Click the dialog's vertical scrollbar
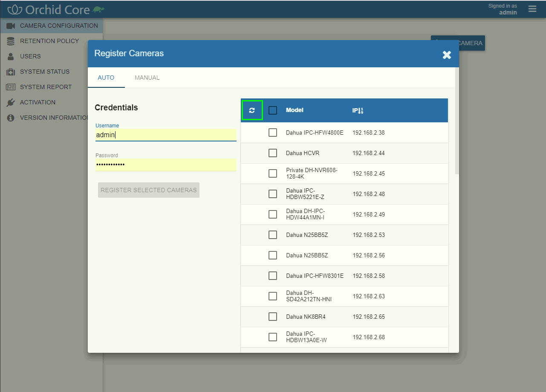Viewport: 546px width, 392px height. 457,128
